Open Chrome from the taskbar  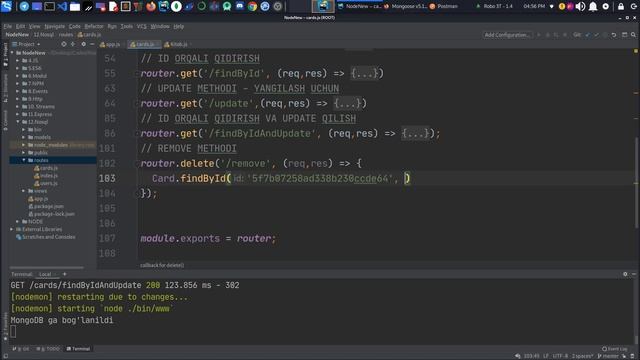tap(252, 6)
